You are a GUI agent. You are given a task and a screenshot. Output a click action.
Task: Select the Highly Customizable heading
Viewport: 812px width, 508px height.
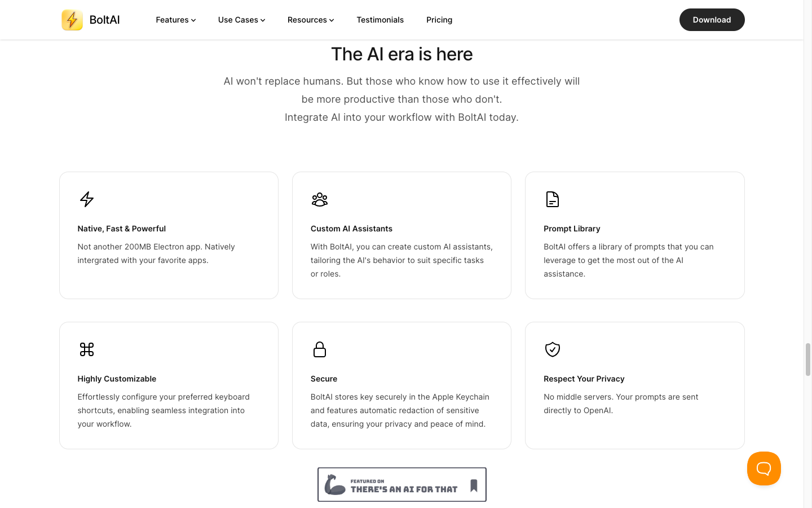pyautogui.click(x=117, y=379)
